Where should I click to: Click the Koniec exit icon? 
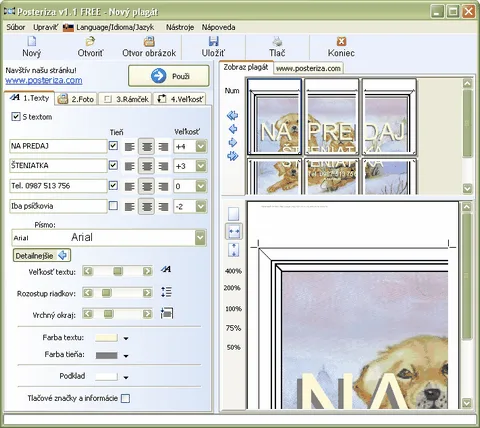(x=341, y=41)
